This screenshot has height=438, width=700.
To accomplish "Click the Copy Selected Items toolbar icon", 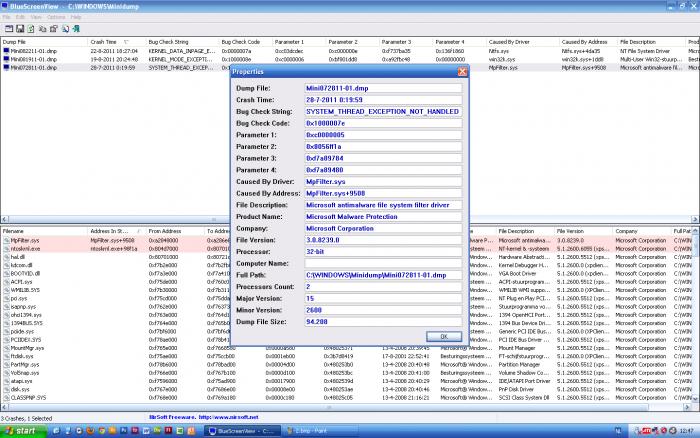I will (42, 29).
